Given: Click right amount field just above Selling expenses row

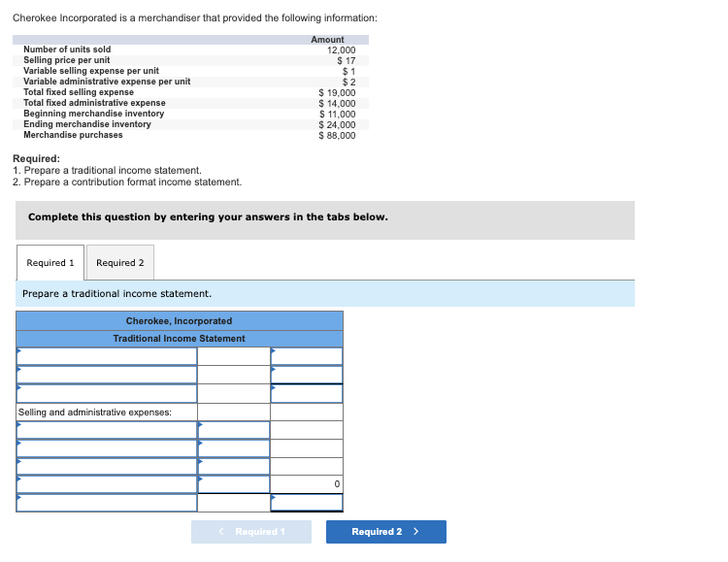Looking at the screenshot, I should coord(307,393).
